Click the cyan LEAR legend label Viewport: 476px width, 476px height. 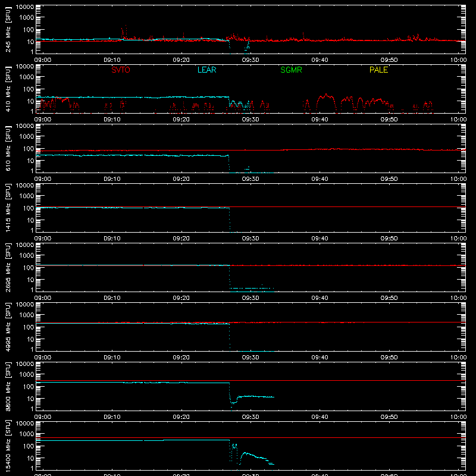point(206,70)
